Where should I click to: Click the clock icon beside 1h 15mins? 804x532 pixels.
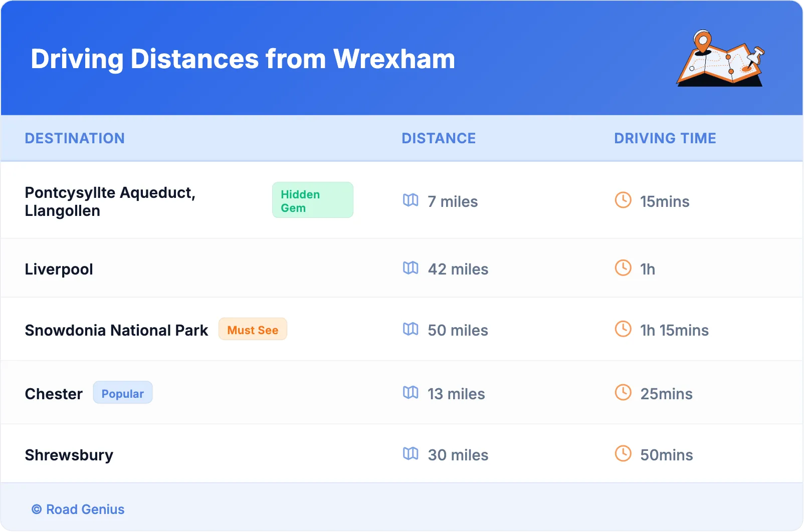tap(623, 329)
